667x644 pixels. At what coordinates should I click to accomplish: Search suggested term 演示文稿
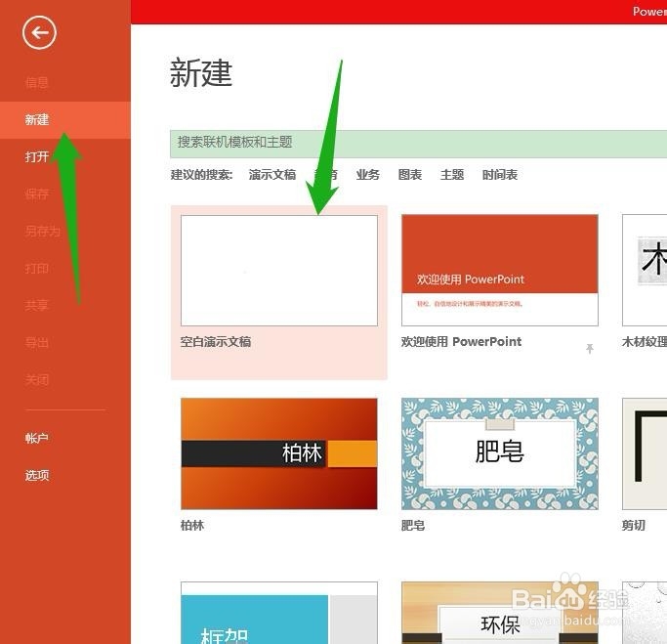point(272,175)
